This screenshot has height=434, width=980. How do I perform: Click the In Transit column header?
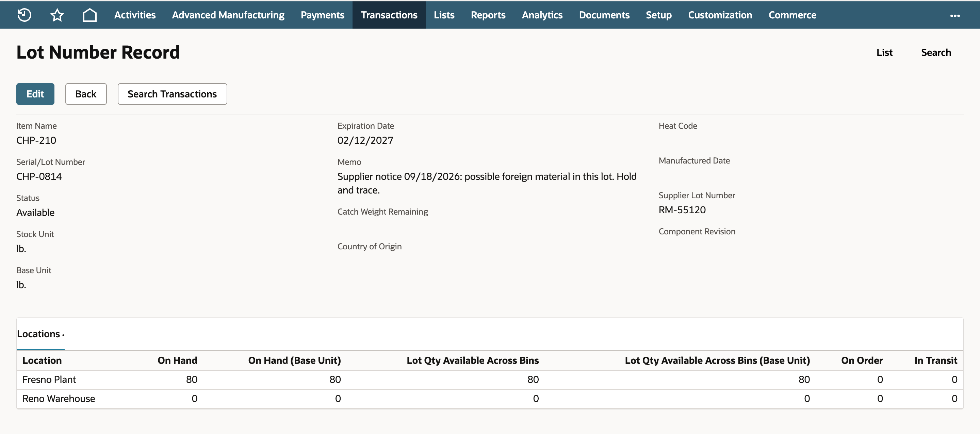(x=935, y=360)
